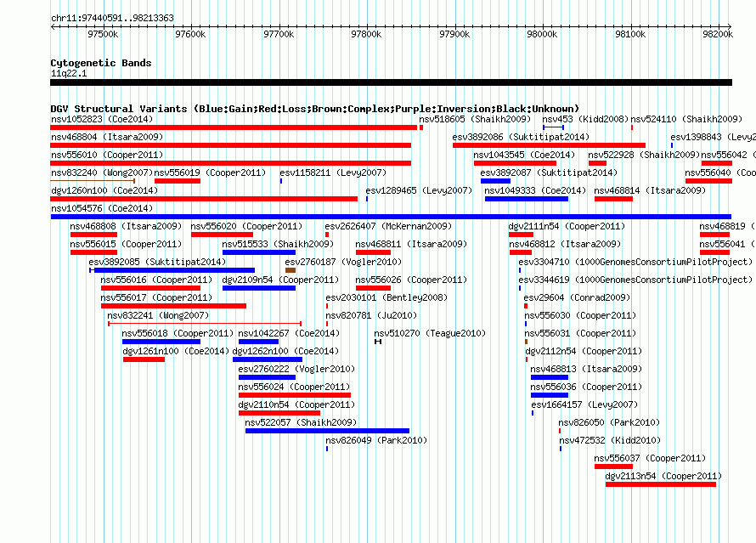Select nsv522057 (Shaikh2009) label

[301, 422]
